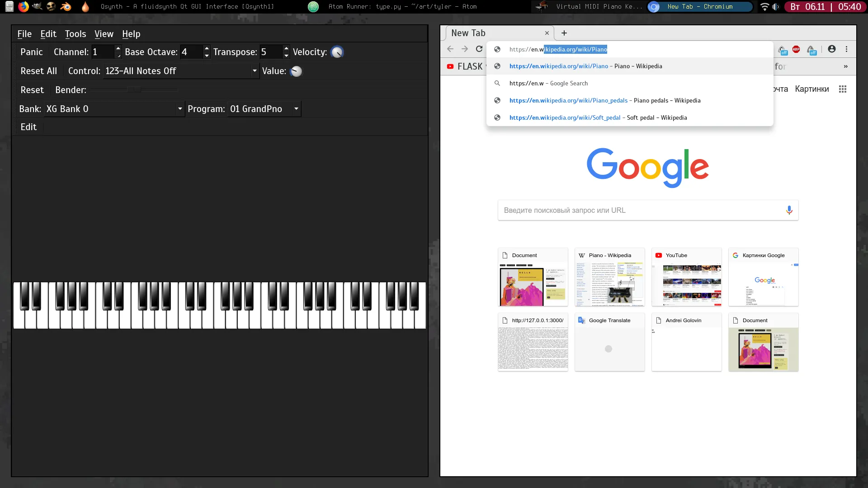Screen dimensions: 868x488
Task: Open the View menu
Action: (104, 34)
